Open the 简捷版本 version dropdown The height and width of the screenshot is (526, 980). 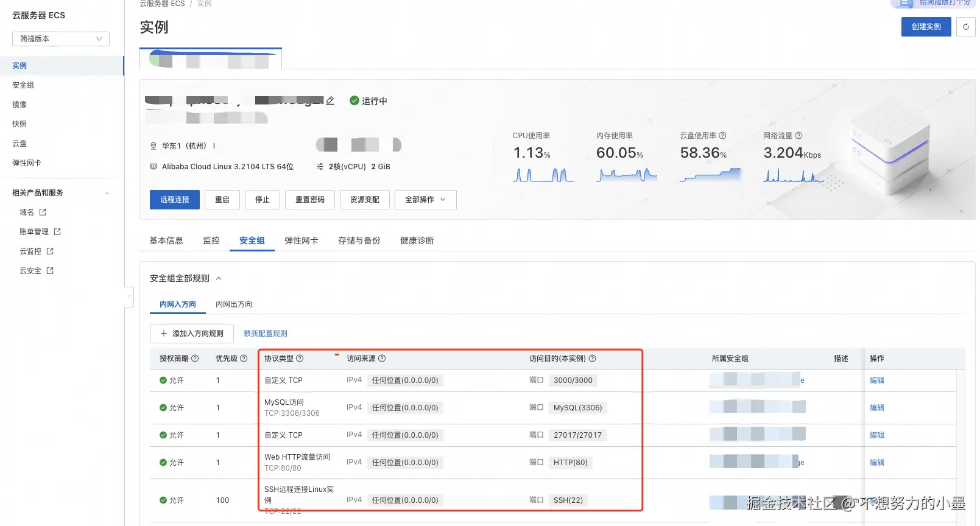61,39
